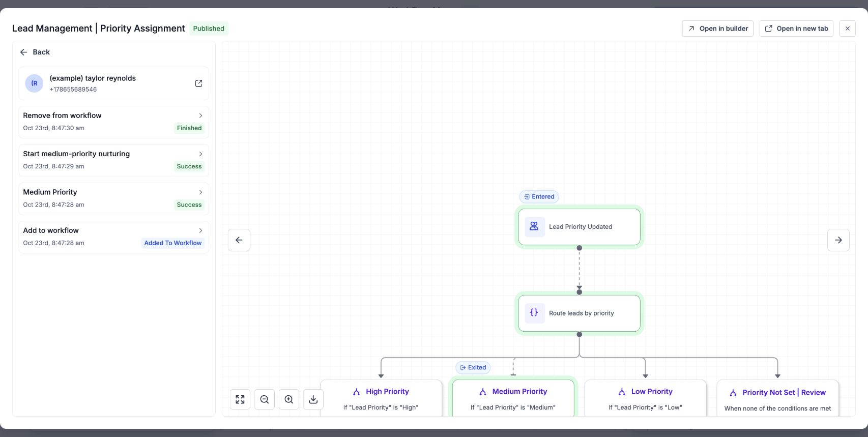This screenshot has width=868, height=437.
Task: Click the Exited badge on Medium Priority
Action: pyautogui.click(x=473, y=367)
